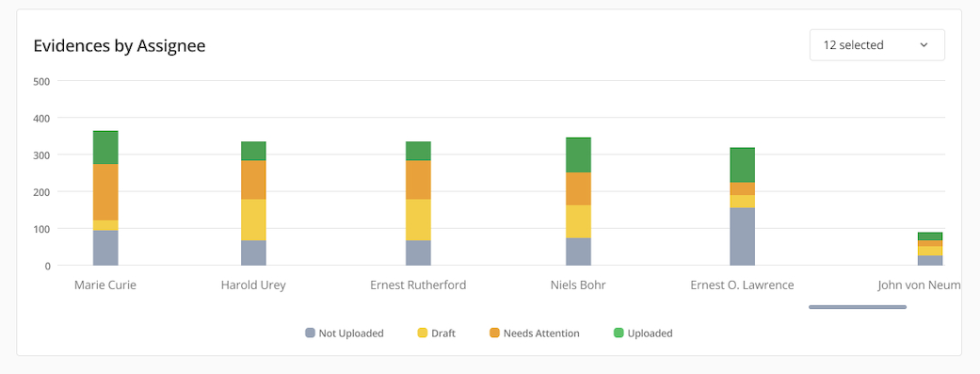Select Ernest Rutherford's Needs Attention segment

coord(418,180)
